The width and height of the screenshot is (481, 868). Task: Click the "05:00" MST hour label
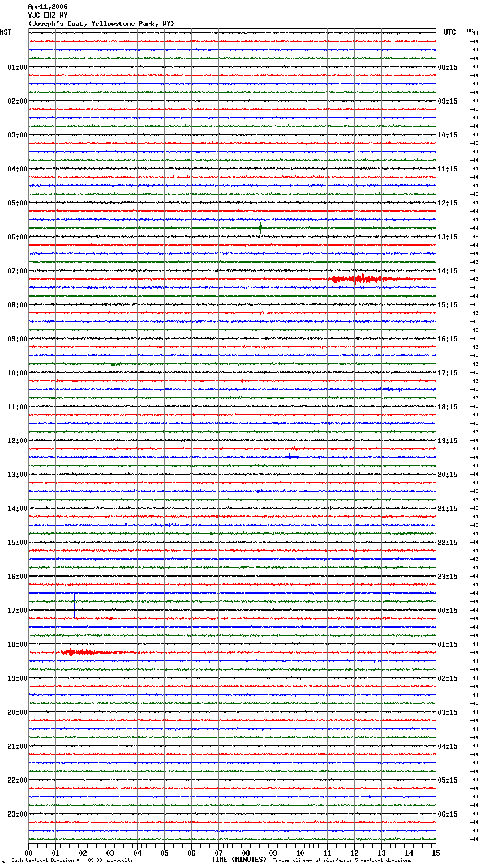point(18,203)
